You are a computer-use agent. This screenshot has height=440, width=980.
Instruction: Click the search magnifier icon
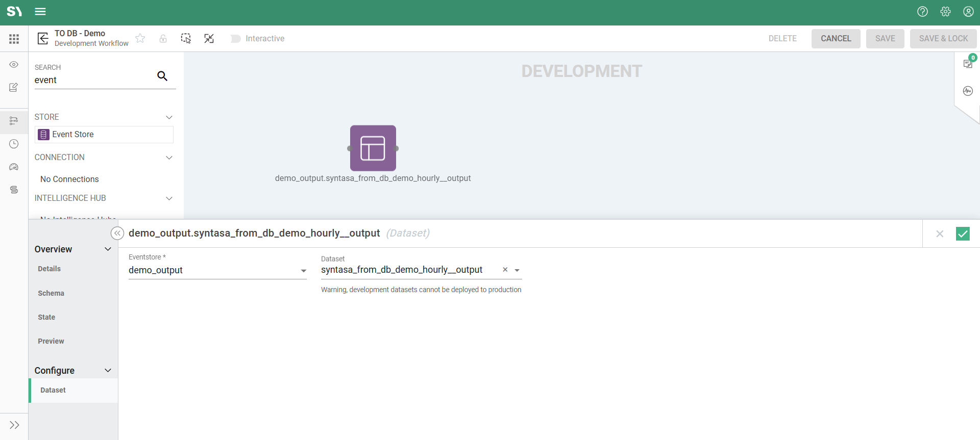point(162,76)
